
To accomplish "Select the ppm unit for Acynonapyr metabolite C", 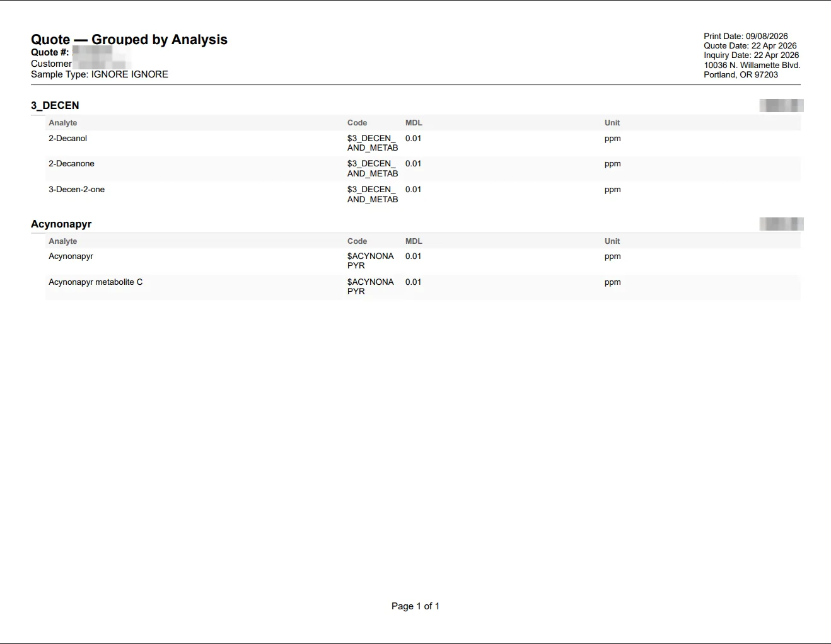I will click(x=612, y=282).
